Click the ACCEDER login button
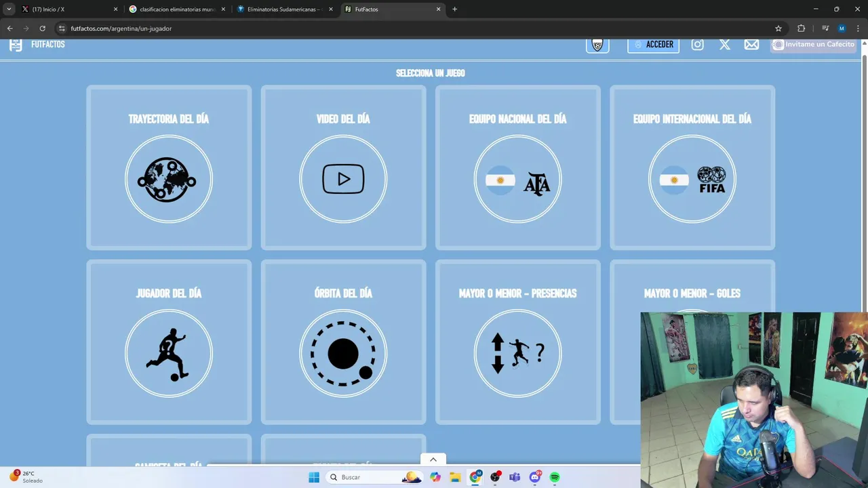The image size is (868, 488). [x=653, y=45]
